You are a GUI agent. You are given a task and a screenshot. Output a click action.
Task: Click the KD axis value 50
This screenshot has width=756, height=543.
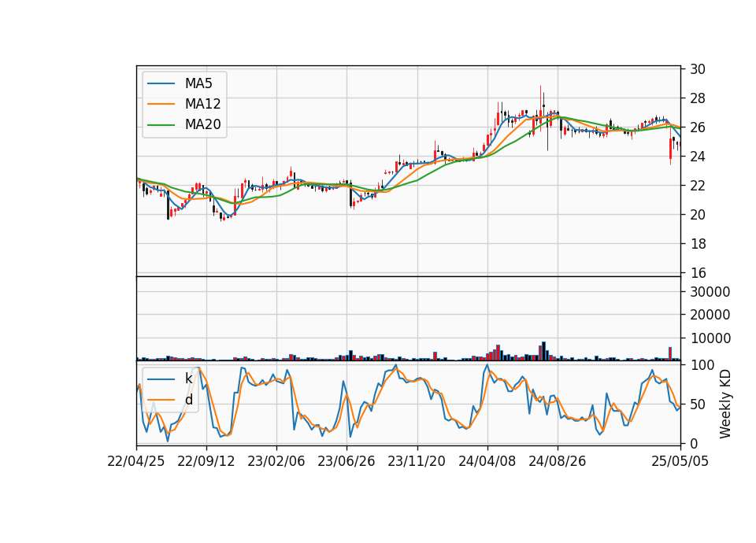(697, 404)
